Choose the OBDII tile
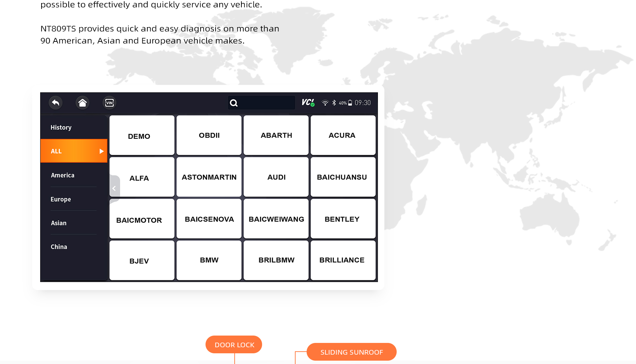Image resolution: width=636 pixels, height=364 pixels. (x=209, y=135)
